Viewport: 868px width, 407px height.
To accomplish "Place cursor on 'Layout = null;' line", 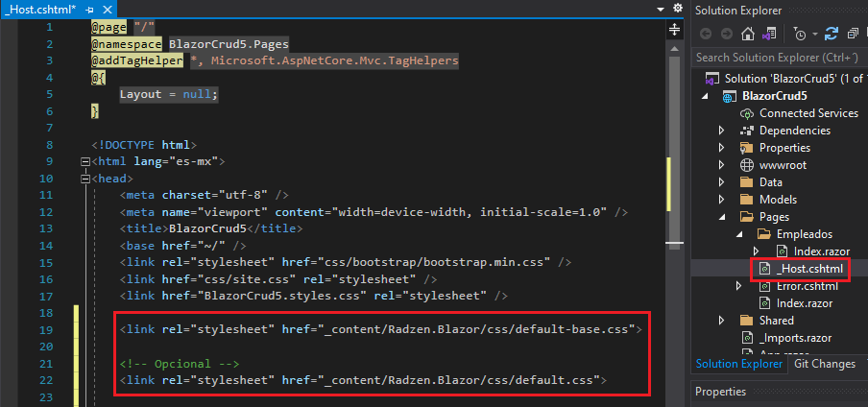I will (x=169, y=94).
